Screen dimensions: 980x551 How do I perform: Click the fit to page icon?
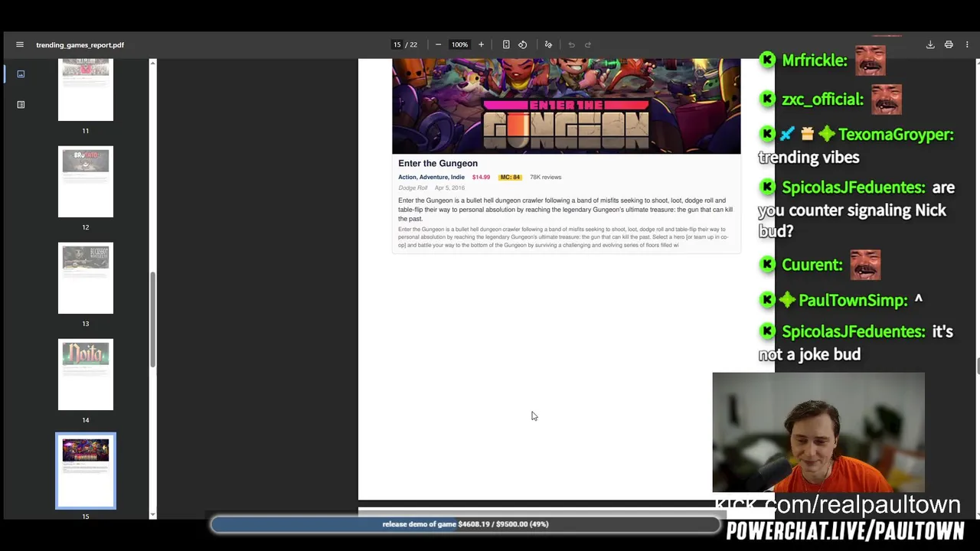click(506, 44)
